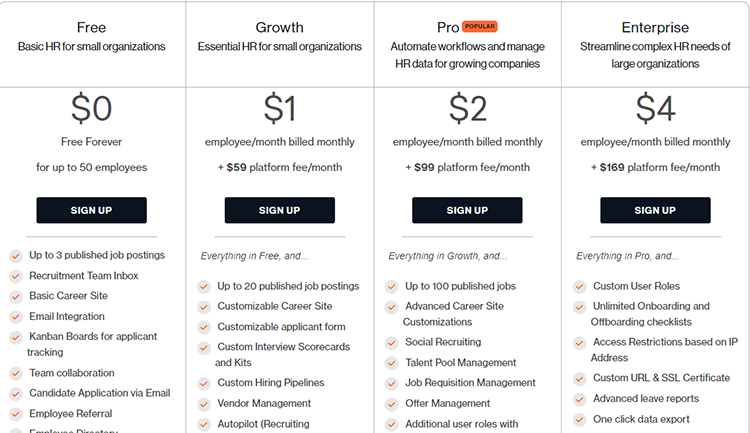Screen dimensions: 750x433
Task: Click Custom URL & SSL Certificate feature
Action: pos(662,378)
